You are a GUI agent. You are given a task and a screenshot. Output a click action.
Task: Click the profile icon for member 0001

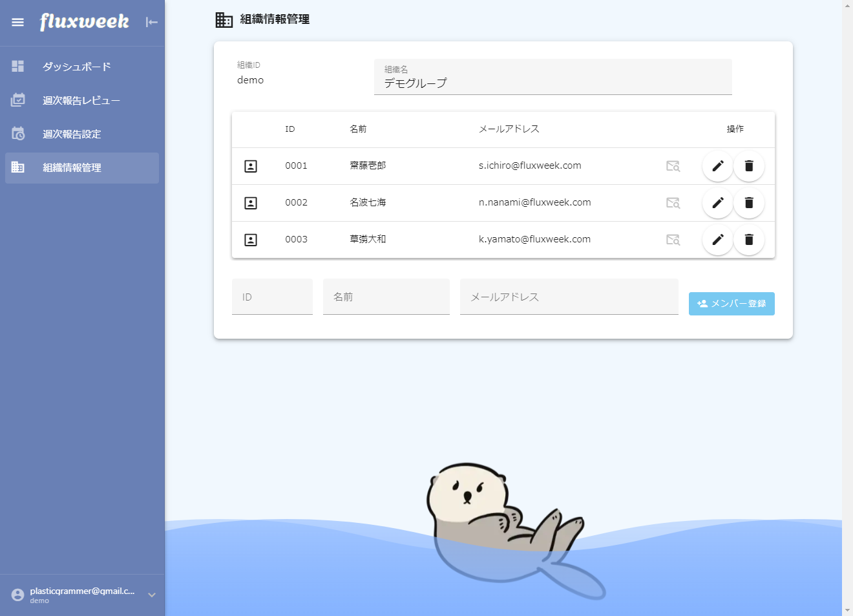click(x=251, y=166)
